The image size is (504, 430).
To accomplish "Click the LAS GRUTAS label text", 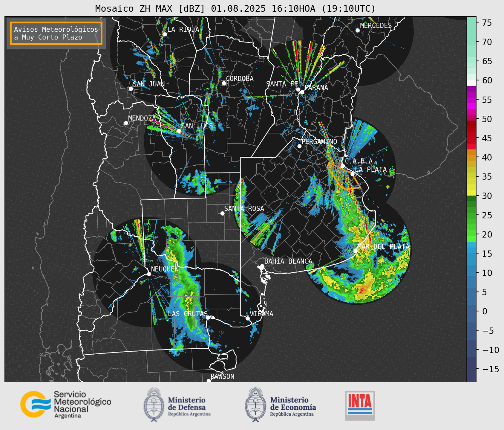I will click(x=188, y=314).
